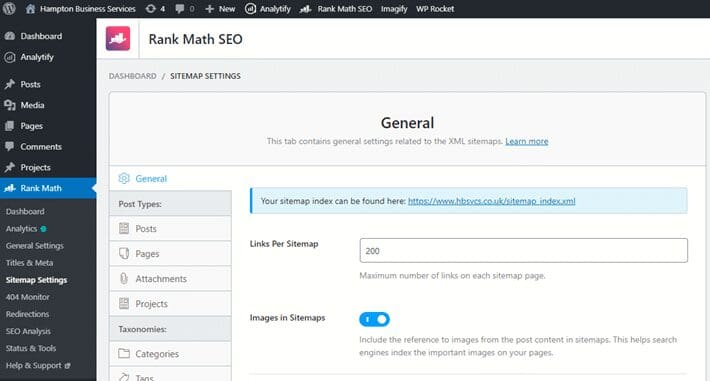Click the DASHBOARD breadcrumb link
Viewport: 710px width, 381px height.
[x=132, y=76]
